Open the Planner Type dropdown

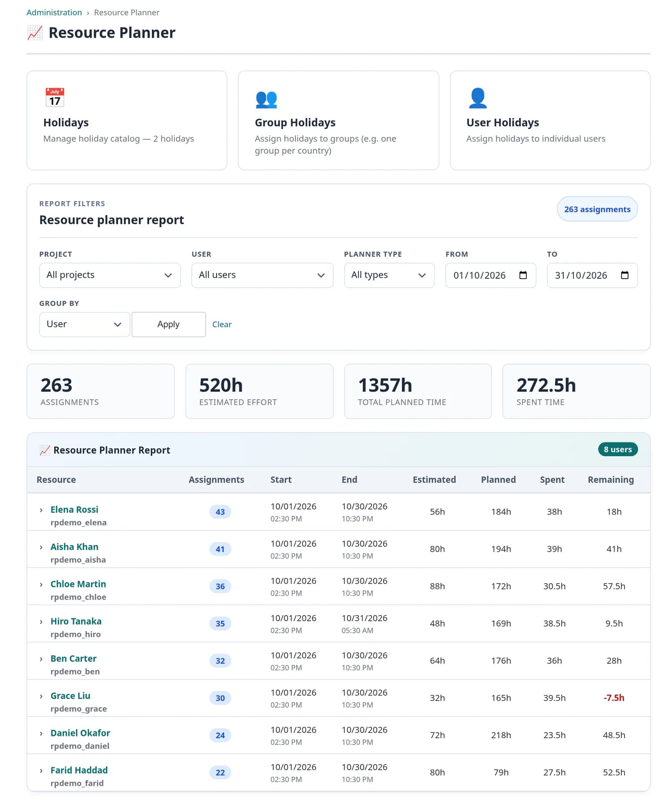tap(389, 275)
